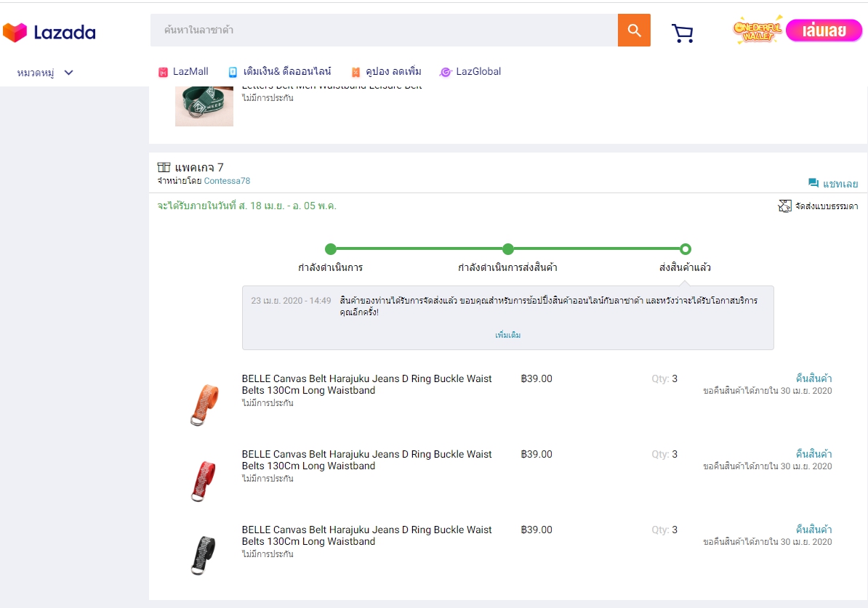The width and height of the screenshot is (868, 608).
Task: Click the ส่งสินค้าแล้ว progress step marker
Action: click(686, 249)
